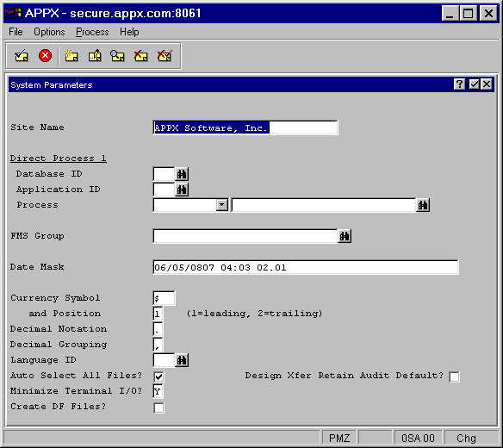
Task: Click the Site Name input field
Action: pyautogui.click(x=245, y=128)
